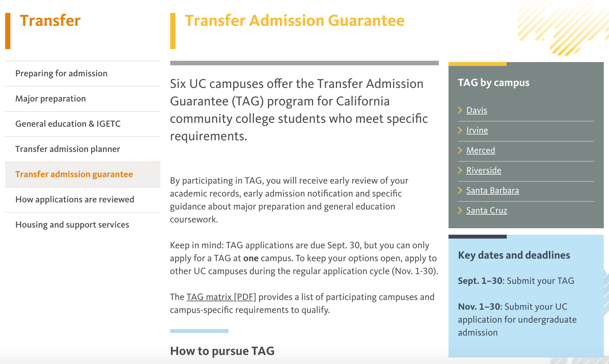Navigate to Transfer admission planner
The height and width of the screenshot is (364, 609).
(68, 149)
